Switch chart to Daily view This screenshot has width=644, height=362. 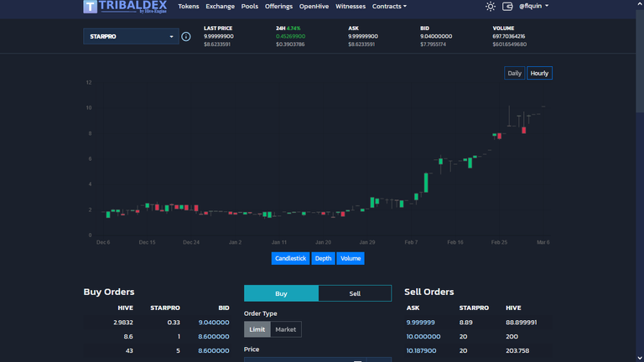click(514, 73)
